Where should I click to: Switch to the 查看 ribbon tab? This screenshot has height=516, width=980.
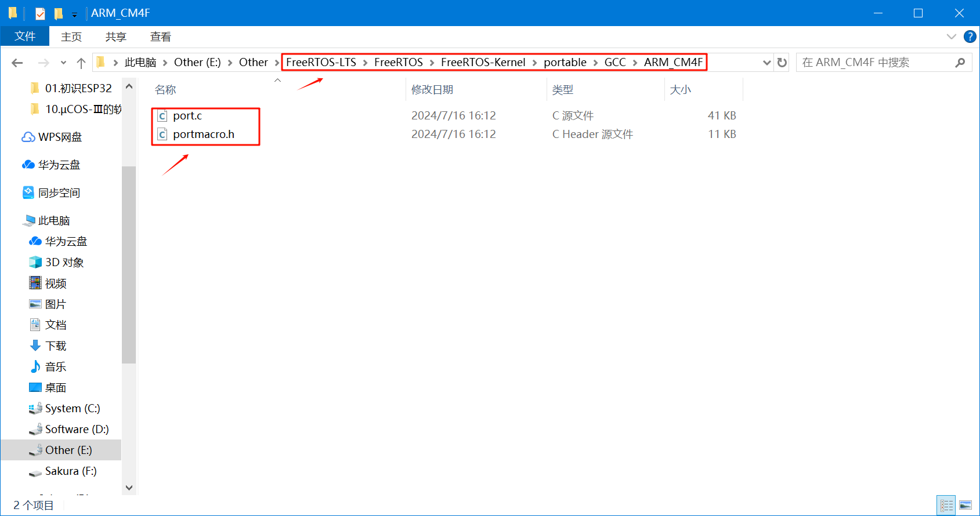point(161,37)
